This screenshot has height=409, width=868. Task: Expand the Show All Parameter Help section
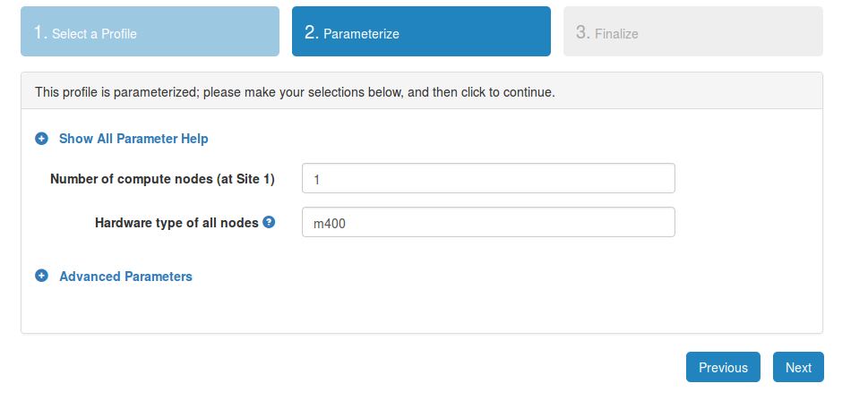tap(133, 138)
